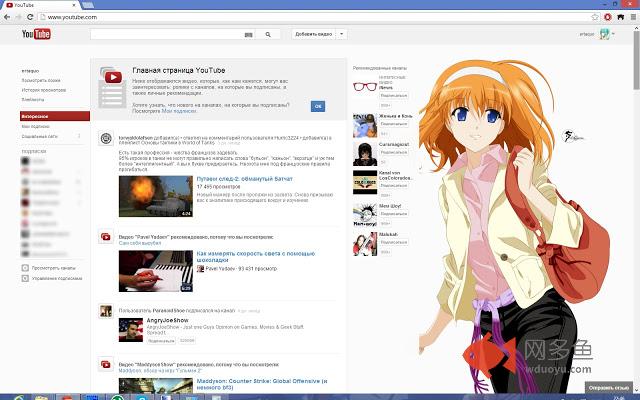Image resolution: width=640 pixels, height=400 pixels.
Task: Open the video Как измерить скорость света
Action: coord(256,257)
